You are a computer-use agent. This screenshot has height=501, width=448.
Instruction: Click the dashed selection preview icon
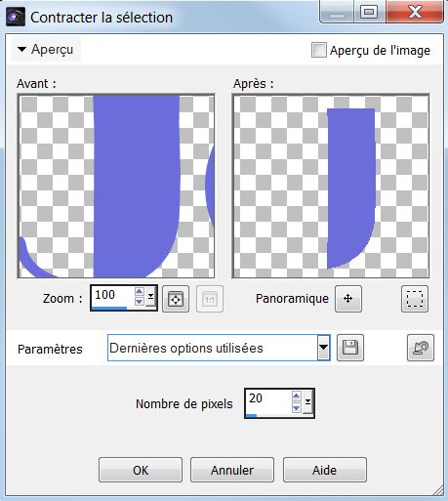(x=415, y=299)
